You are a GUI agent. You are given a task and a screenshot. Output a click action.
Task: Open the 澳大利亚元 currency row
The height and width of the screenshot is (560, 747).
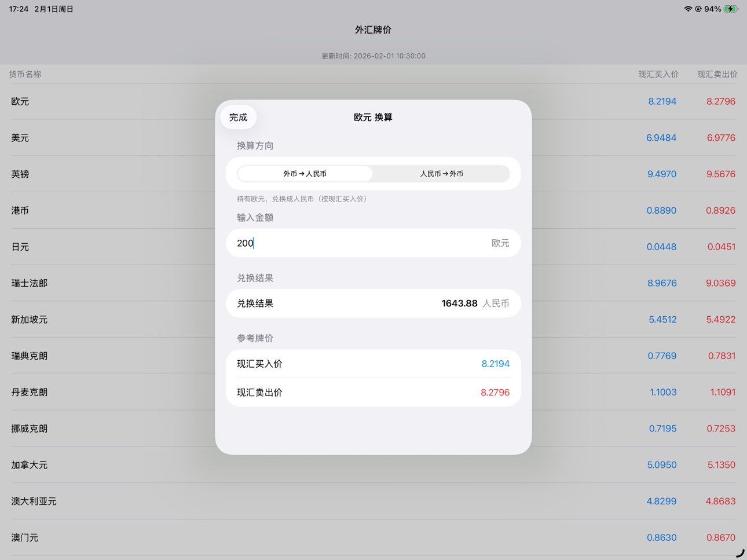pyautogui.click(x=373, y=502)
